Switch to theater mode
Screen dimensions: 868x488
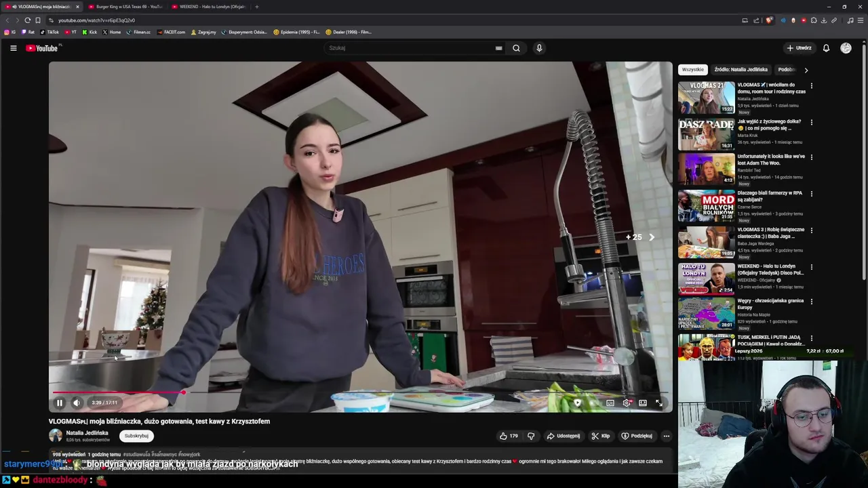coord(642,403)
